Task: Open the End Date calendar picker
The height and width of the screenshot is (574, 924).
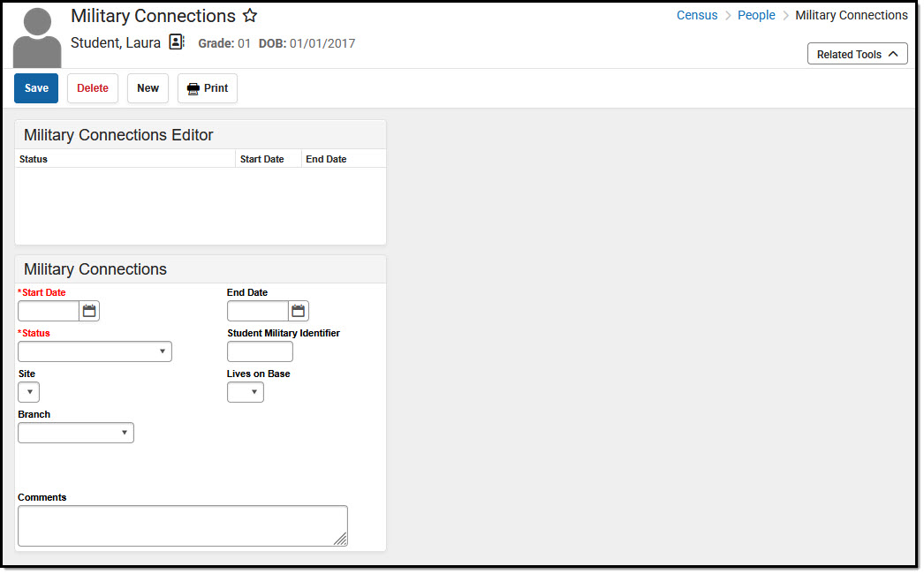Action: click(x=297, y=310)
